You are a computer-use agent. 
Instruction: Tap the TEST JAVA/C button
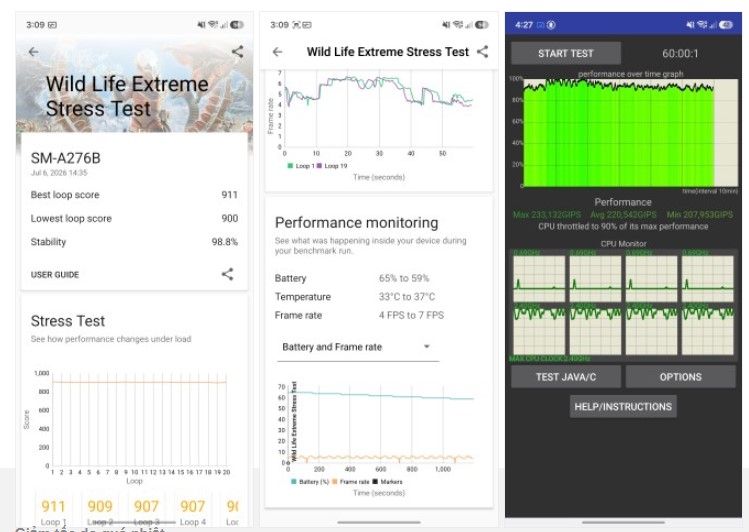click(566, 377)
